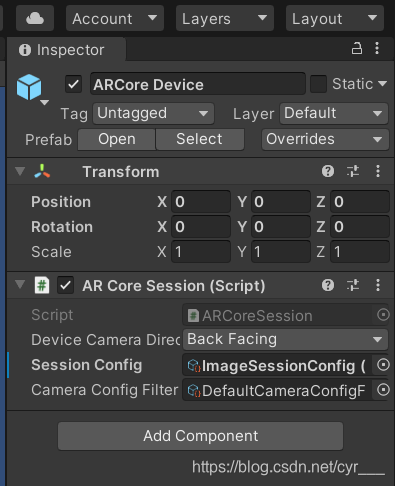Click the Scale label
The height and width of the screenshot is (486, 395).
click(51, 252)
